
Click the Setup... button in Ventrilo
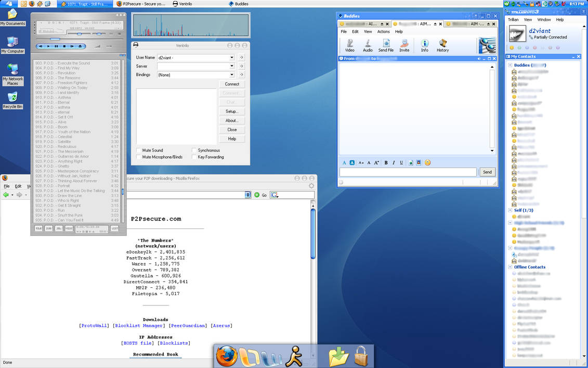pos(232,111)
